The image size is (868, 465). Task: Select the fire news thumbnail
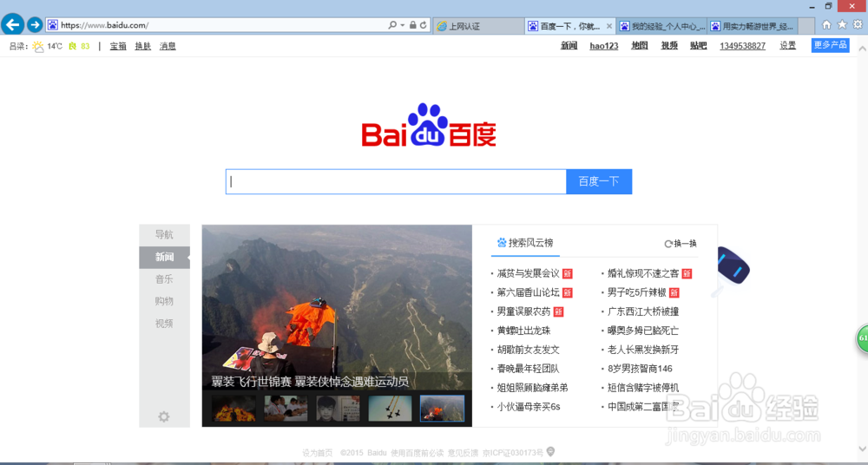click(233, 408)
